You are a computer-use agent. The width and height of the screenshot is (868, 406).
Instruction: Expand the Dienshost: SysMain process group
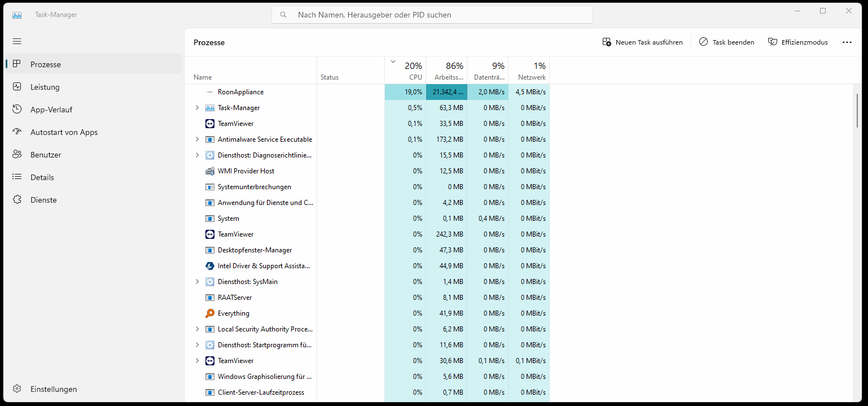196,281
